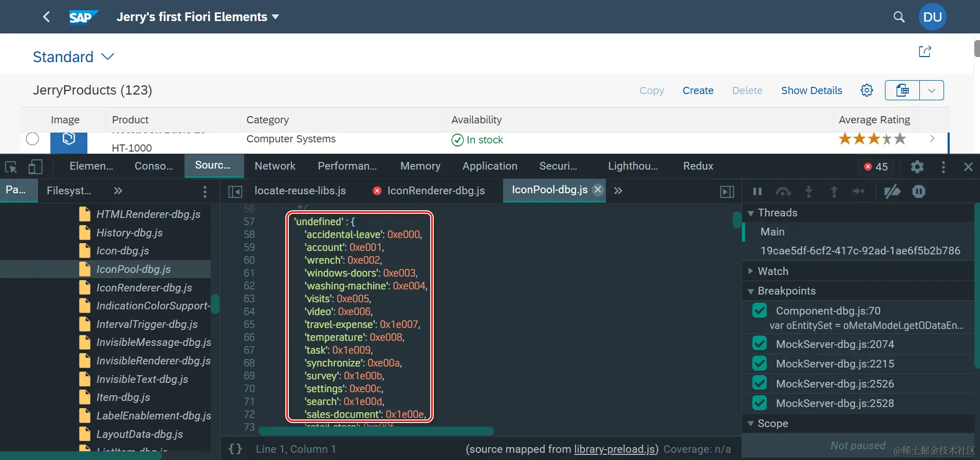This screenshot has height=460, width=980.
Task: Open Jerry's first Fiori Elements title menu
Action: point(197,17)
